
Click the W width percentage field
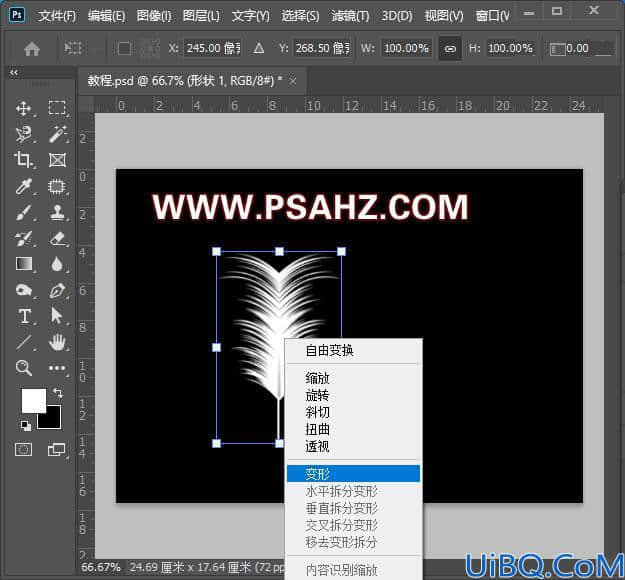[x=407, y=49]
